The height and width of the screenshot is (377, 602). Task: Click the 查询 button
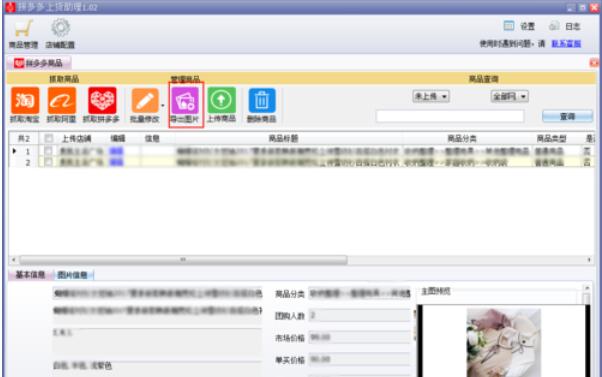tap(567, 116)
